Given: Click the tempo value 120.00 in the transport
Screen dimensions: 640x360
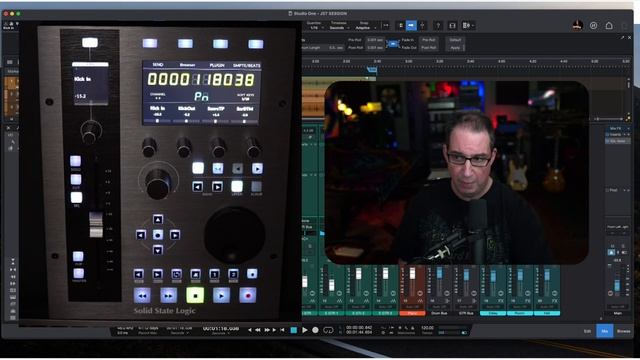Looking at the screenshot, I should click(427, 328).
